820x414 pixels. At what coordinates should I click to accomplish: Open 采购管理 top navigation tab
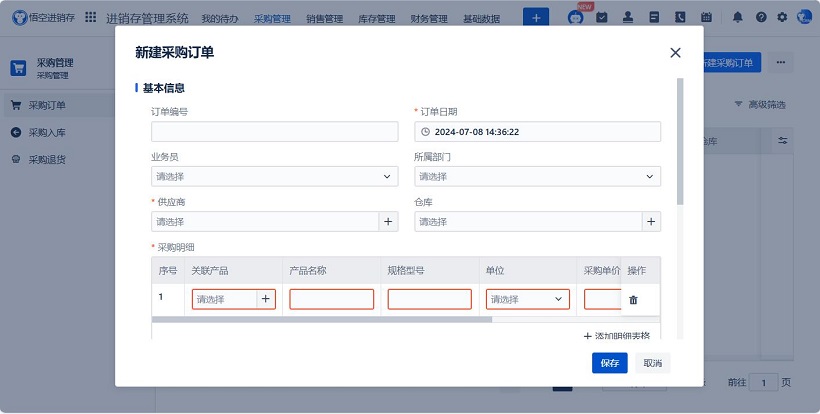point(272,19)
